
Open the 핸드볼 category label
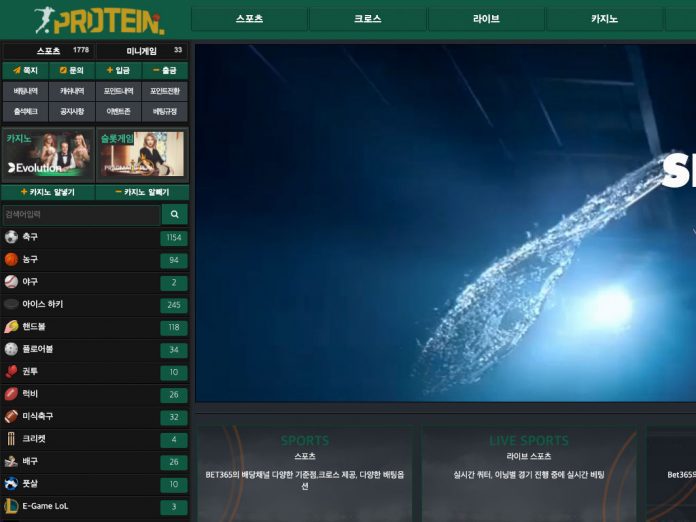[34, 327]
